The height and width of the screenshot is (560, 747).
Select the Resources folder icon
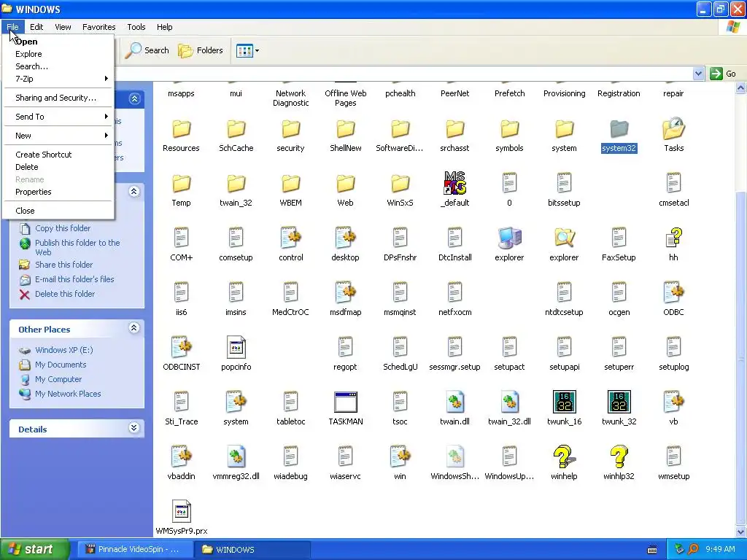[181, 128]
